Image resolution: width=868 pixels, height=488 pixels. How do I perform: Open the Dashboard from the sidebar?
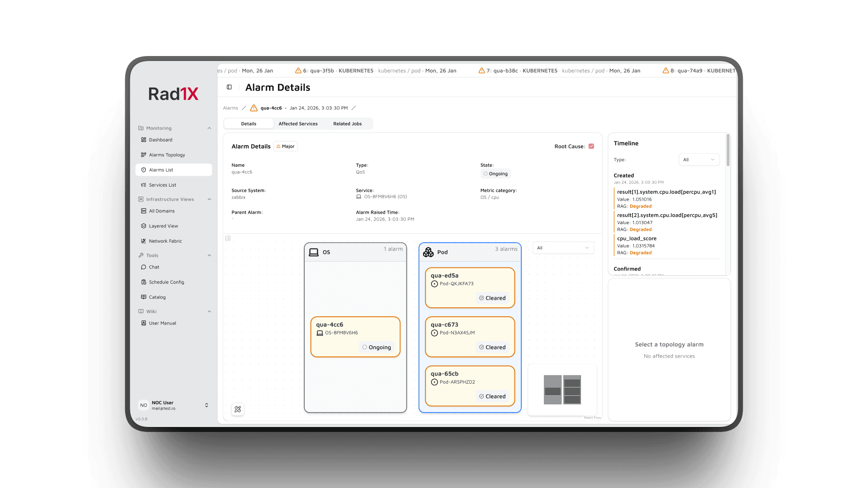pyautogui.click(x=160, y=140)
